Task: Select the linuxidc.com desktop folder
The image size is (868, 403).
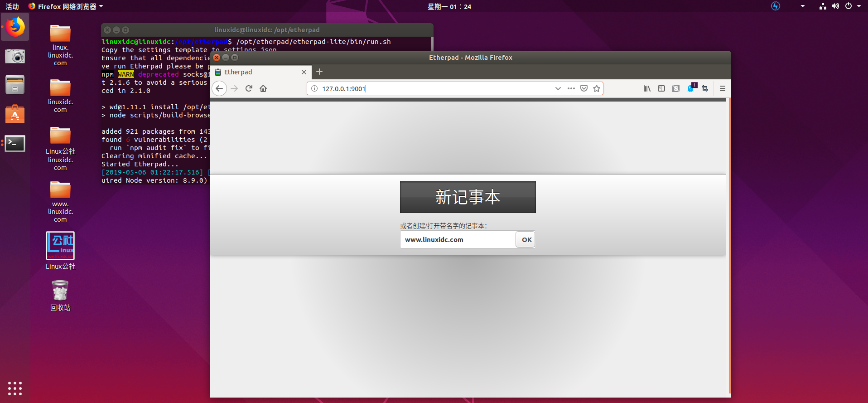Action: point(60,96)
